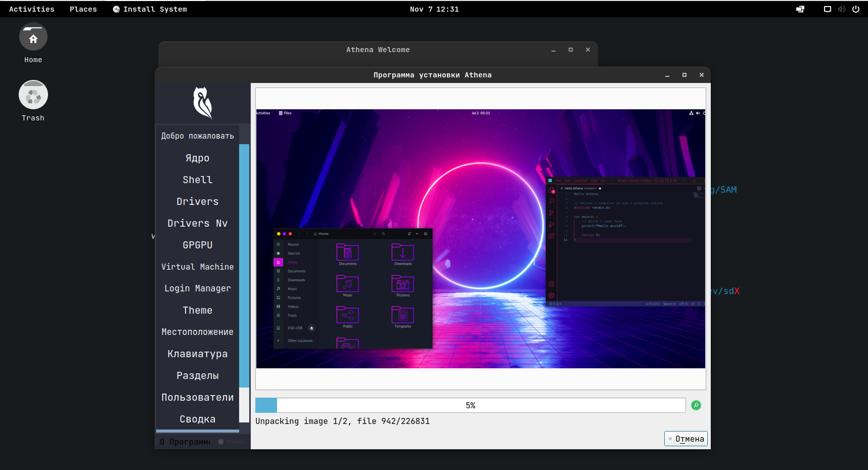Click the Athena owl logo in sidebar
Screen dimensions: 868x470
click(203, 103)
